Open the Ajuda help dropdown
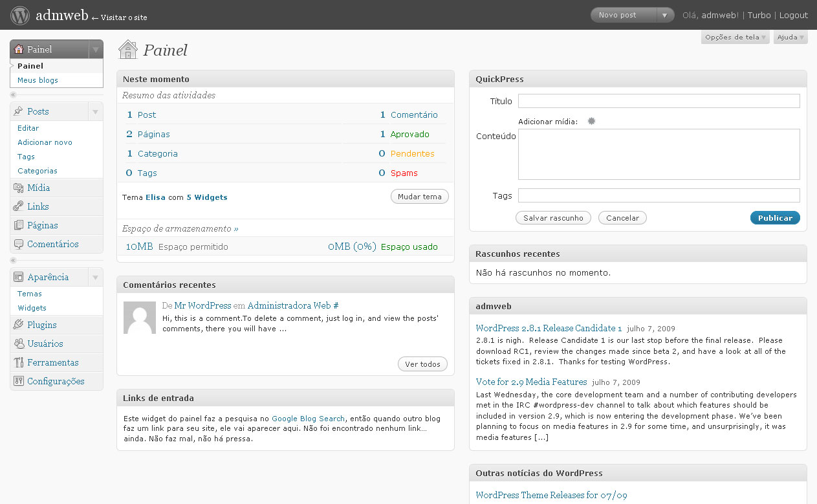 790,38
